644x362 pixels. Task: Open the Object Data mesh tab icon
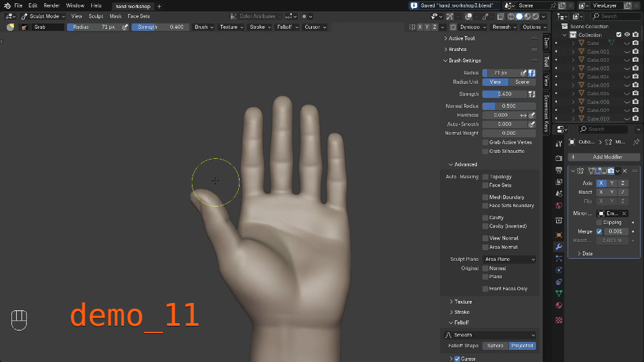[559, 293]
